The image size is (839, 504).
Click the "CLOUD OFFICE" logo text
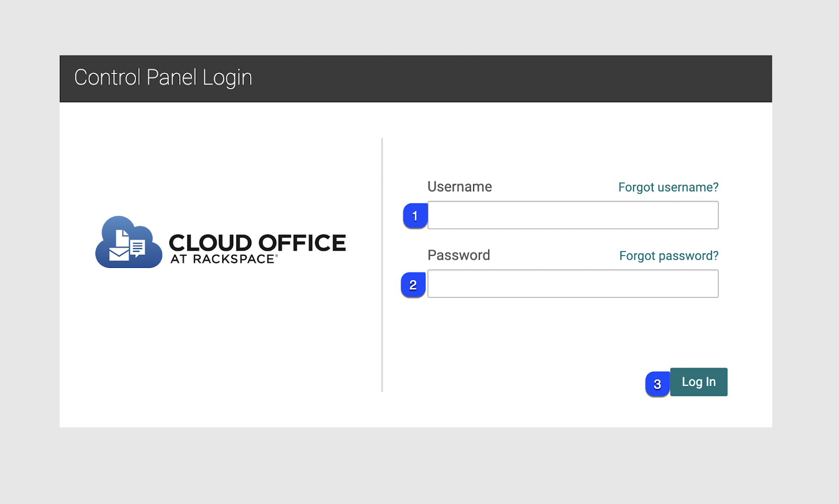pyautogui.click(x=257, y=243)
